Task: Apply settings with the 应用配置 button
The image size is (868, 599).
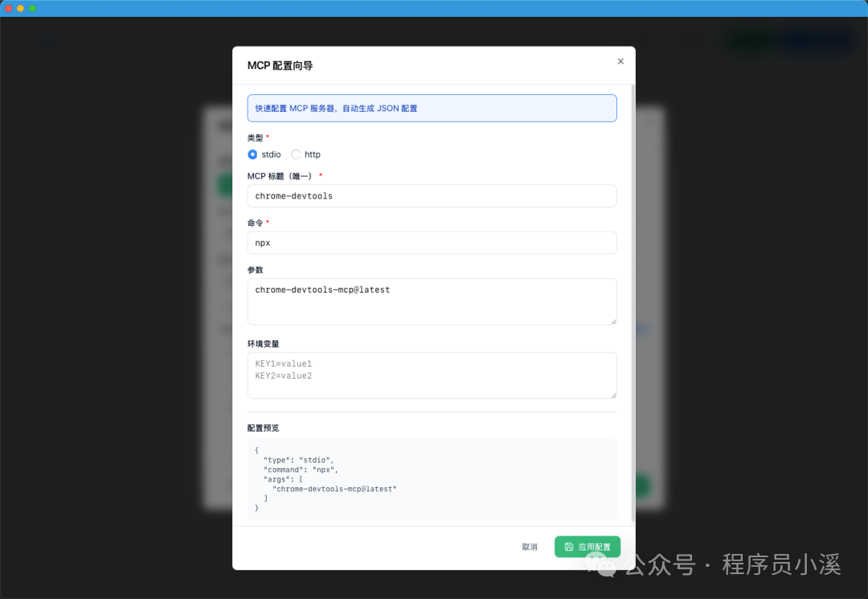Action: click(x=588, y=546)
